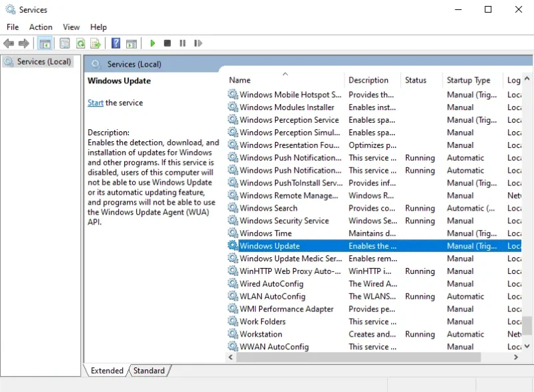Image resolution: width=534 pixels, height=392 pixels.
Task: Select Windows Mobile Hotspot Service row
Action: click(374, 95)
